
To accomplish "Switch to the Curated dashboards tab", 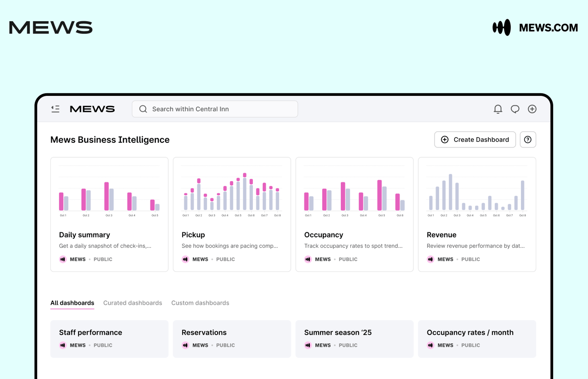I will pyautogui.click(x=133, y=303).
